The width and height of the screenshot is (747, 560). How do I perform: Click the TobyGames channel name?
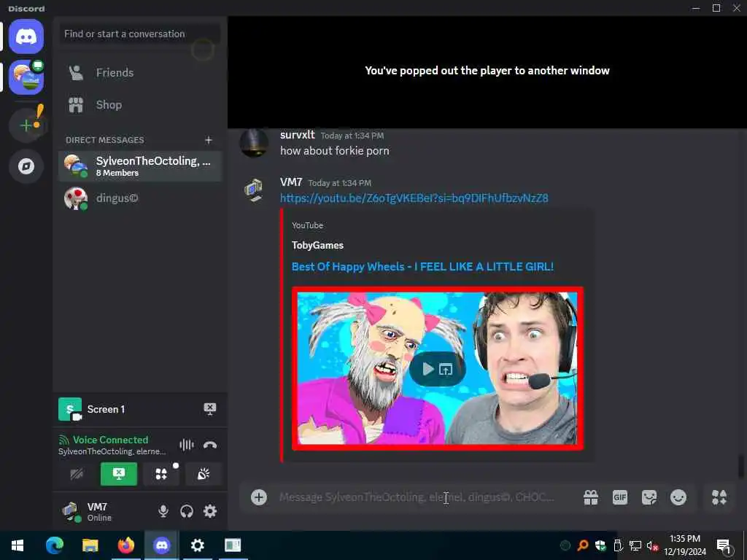317,245
